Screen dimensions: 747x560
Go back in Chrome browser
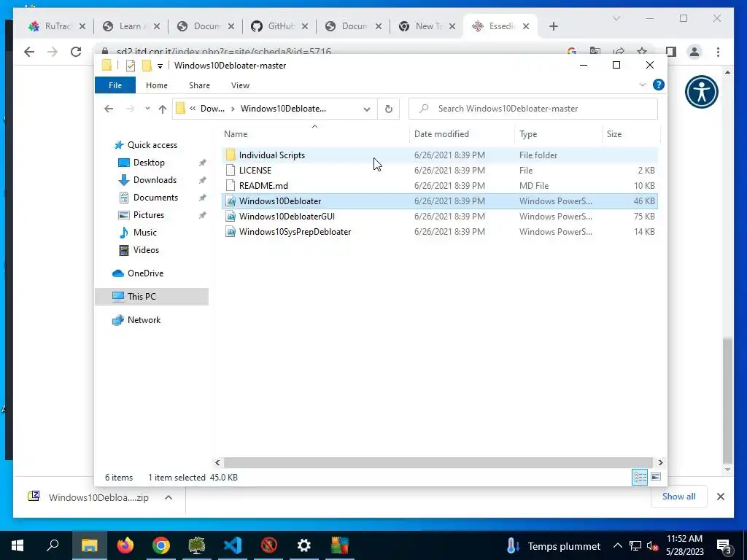[x=29, y=52]
